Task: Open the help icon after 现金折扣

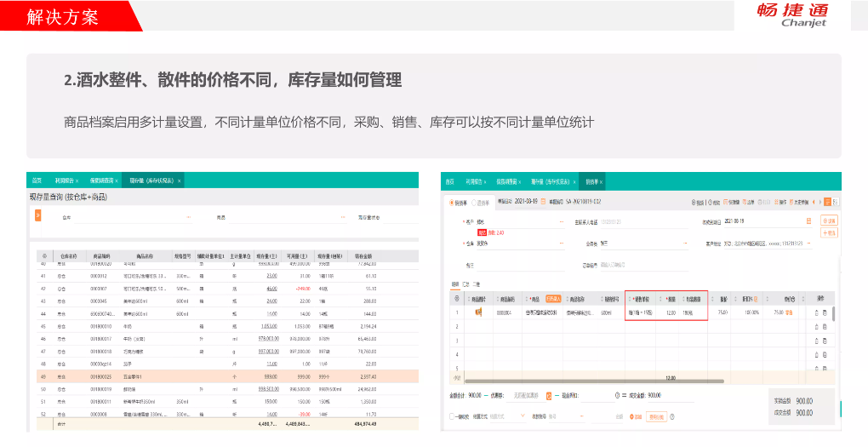Action: [616, 395]
